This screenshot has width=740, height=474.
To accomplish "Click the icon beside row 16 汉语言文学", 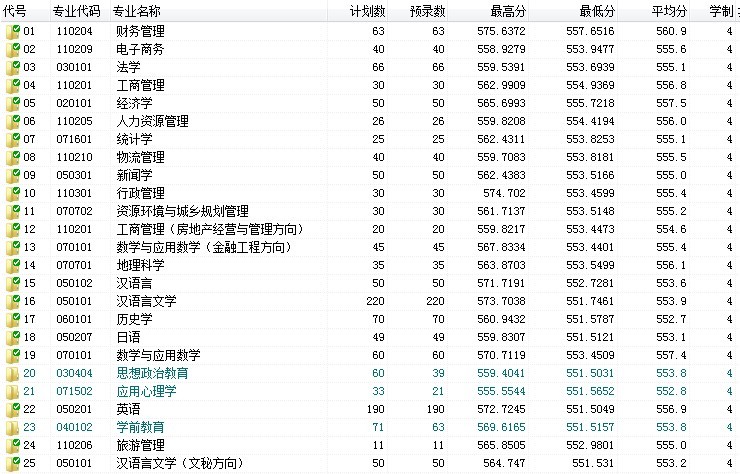I will [13, 301].
